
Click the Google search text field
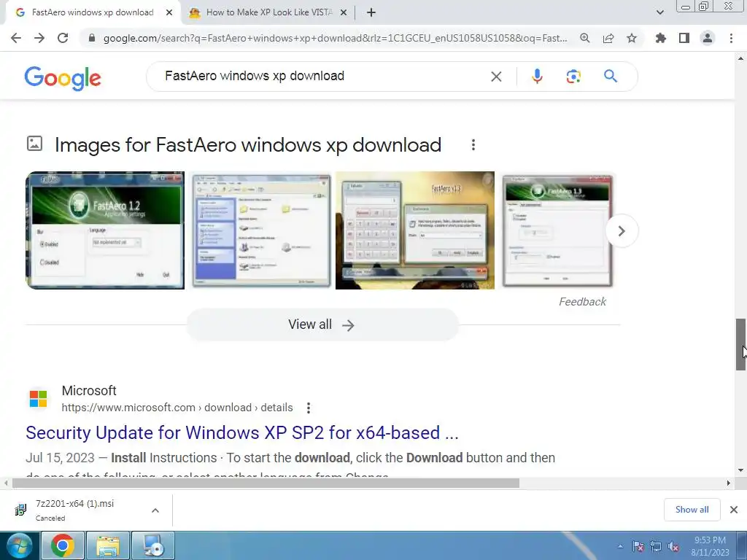[324, 76]
